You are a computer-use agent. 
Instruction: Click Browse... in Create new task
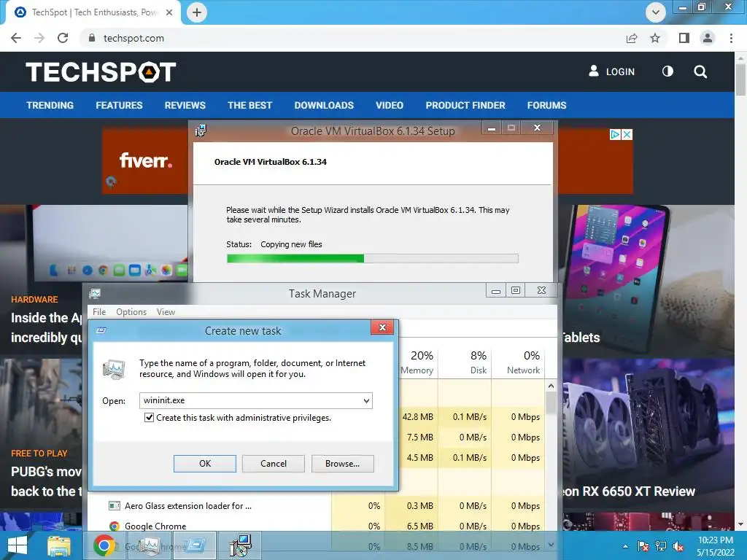(343, 463)
